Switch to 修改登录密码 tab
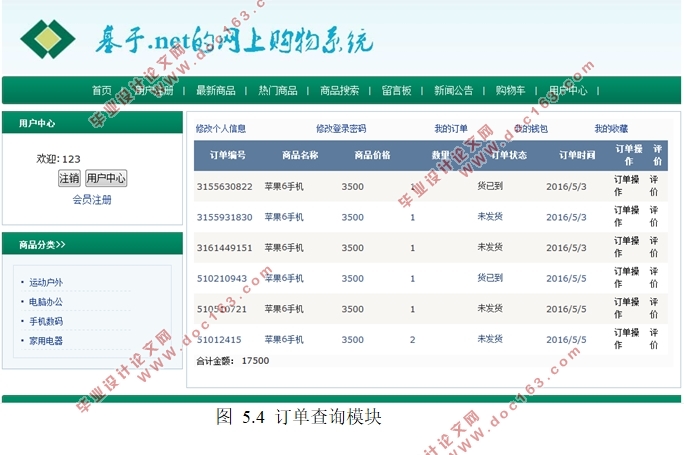The image size is (684, 455). [x=341, y=129]
